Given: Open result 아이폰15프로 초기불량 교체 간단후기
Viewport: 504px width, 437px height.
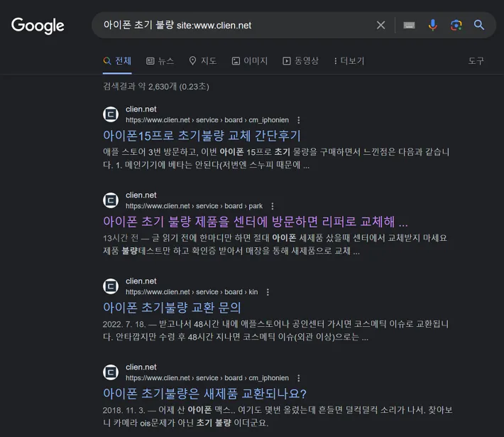Looking at the screenshot, I should point(202,136).
